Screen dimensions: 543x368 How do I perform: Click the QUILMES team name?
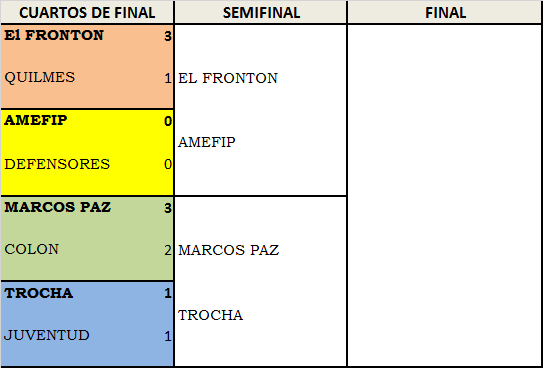(39, 77)
